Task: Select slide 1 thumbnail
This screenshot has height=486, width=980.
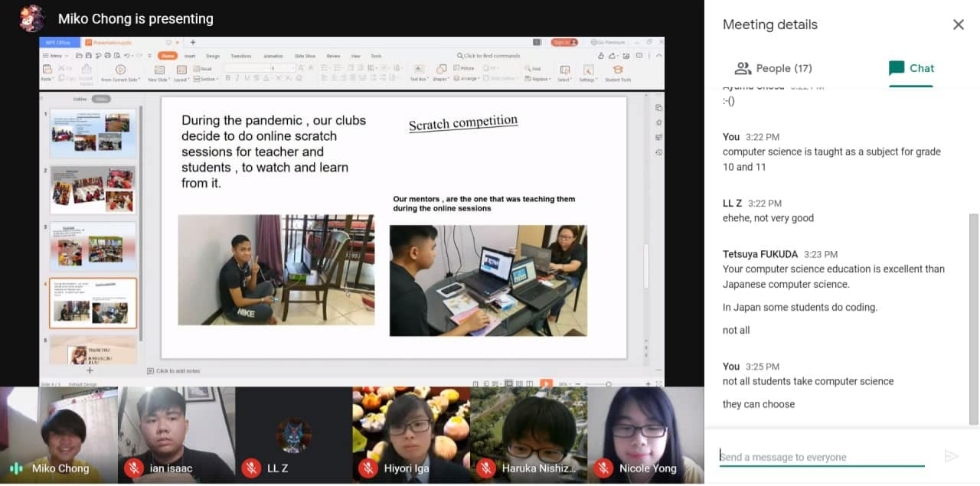Action: (x=93, y=133)
